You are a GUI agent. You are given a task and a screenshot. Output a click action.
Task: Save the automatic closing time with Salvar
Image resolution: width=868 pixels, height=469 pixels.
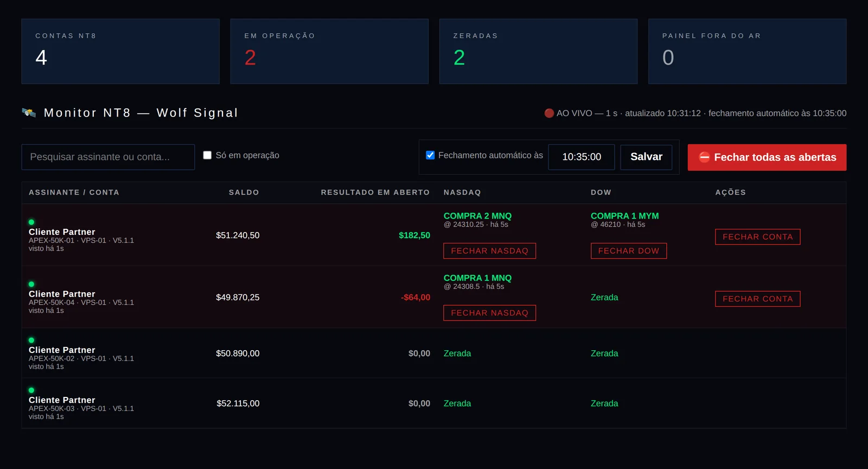646,157
